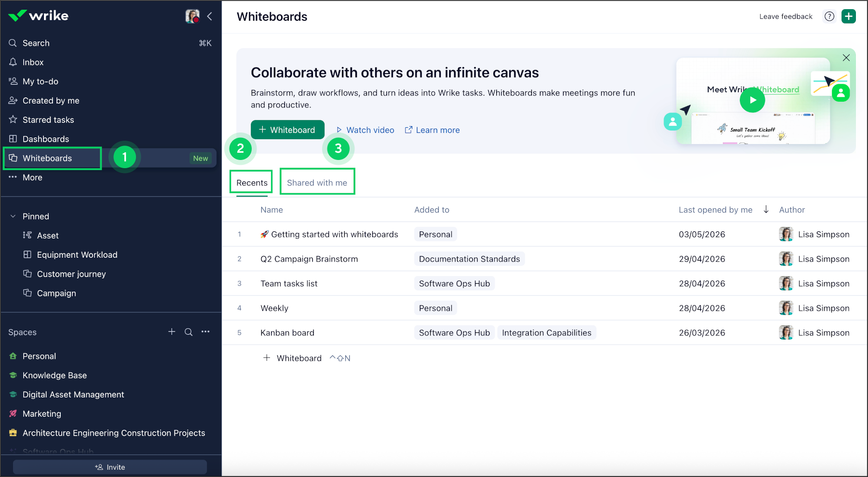This screenshot has width=868, height=477.
Task: Click Lisa Simpson avatar on Q2 Campaign row
Action: point(786,259)
